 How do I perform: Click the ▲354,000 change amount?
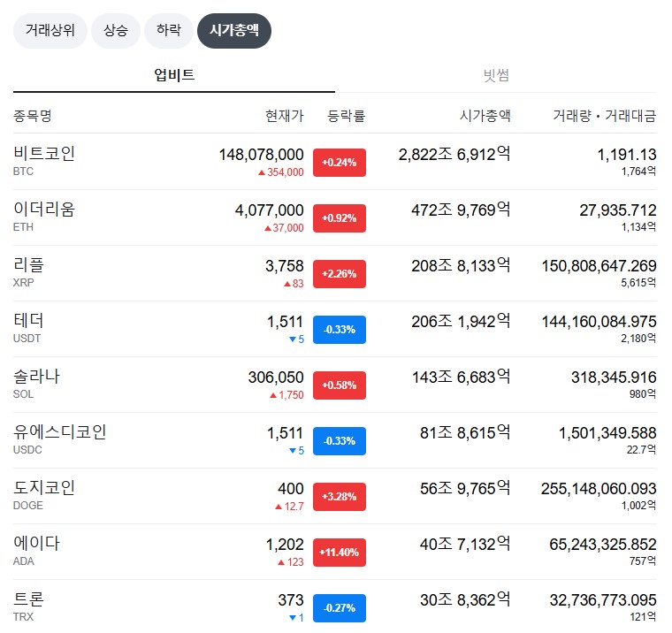click(x=280, y=172)
